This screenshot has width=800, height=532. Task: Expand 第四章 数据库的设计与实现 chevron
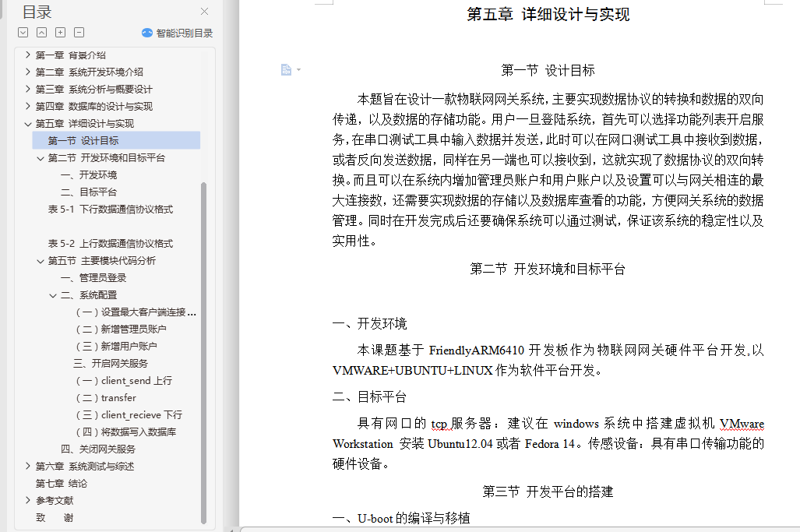coord(27,106)
